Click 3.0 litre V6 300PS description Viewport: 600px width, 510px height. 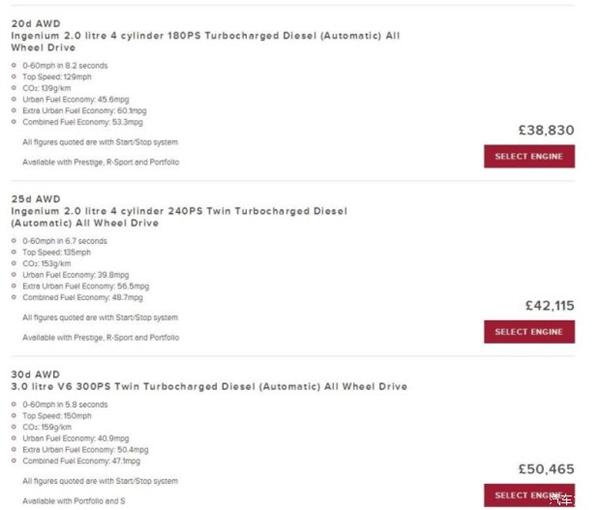click(209, 386)
